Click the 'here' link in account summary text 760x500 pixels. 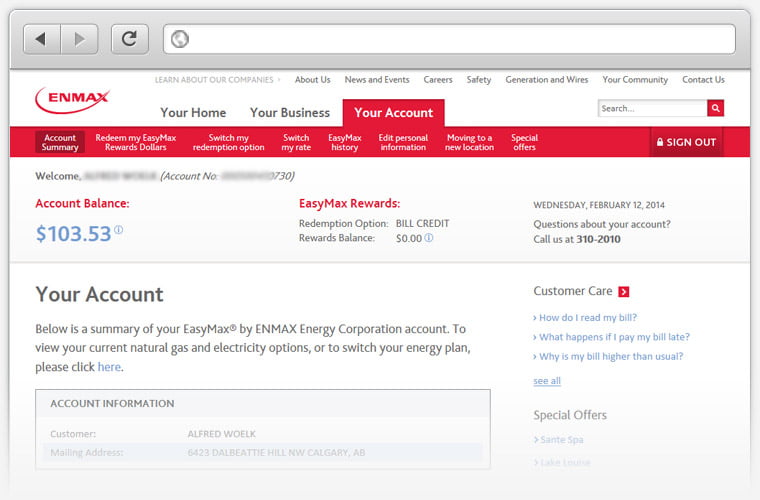(109, 367)
